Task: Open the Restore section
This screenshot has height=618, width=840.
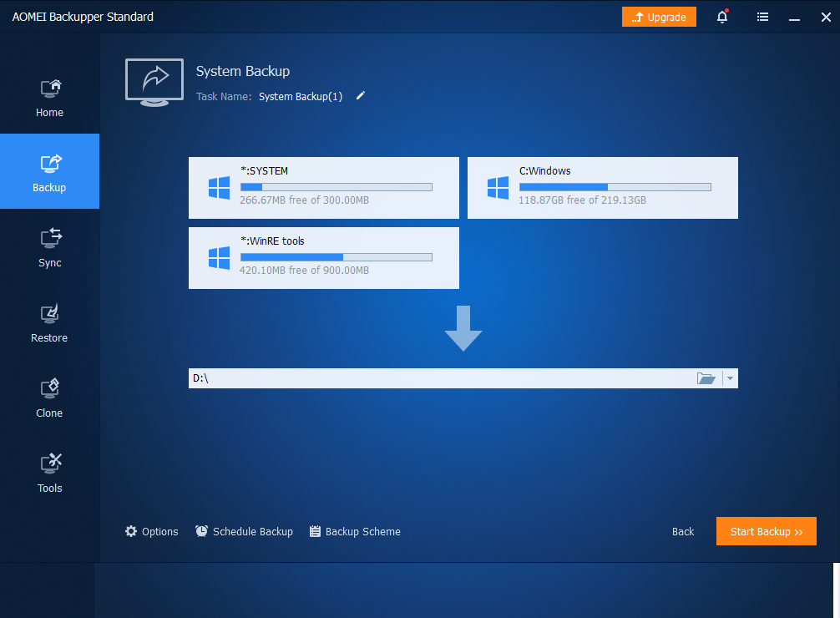Action: [49, 322]
